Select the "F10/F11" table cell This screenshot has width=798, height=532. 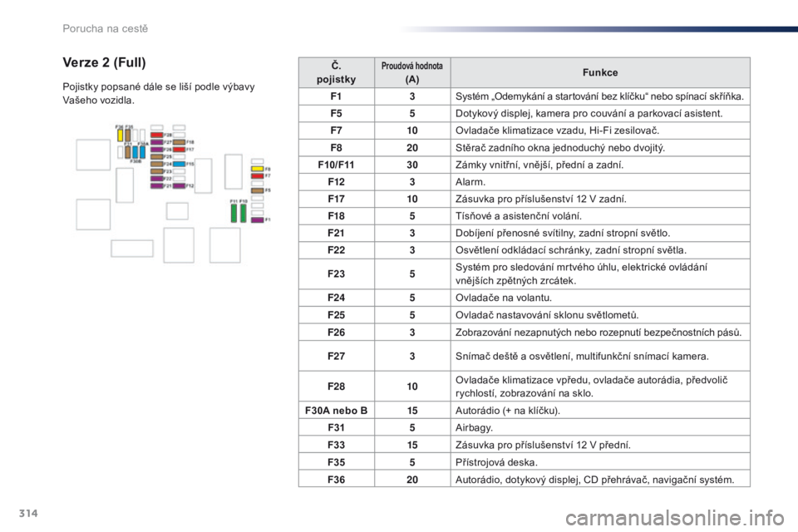point(337,165)
